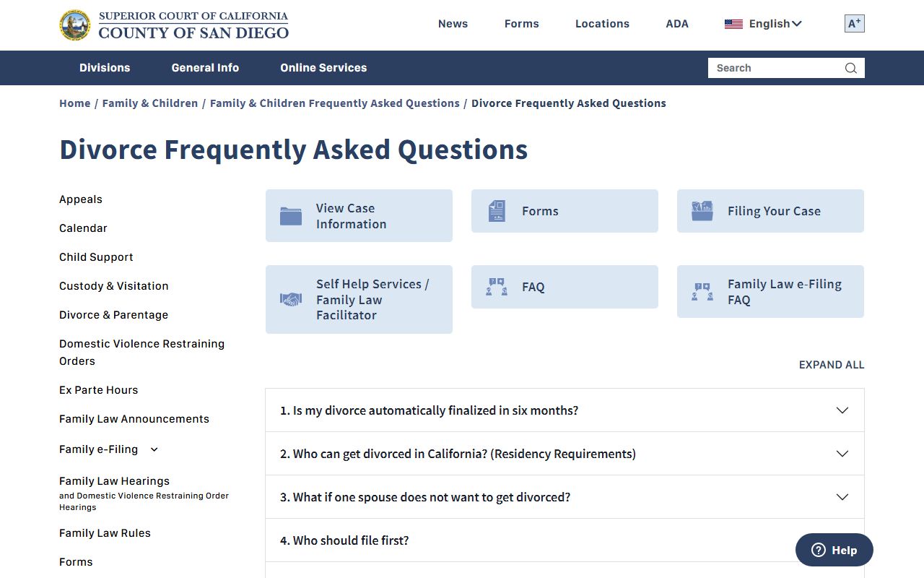The height and width of the screenshot is (578, 924).
Task: Open Appeals in the sidebar
Action: click(81, 199)
